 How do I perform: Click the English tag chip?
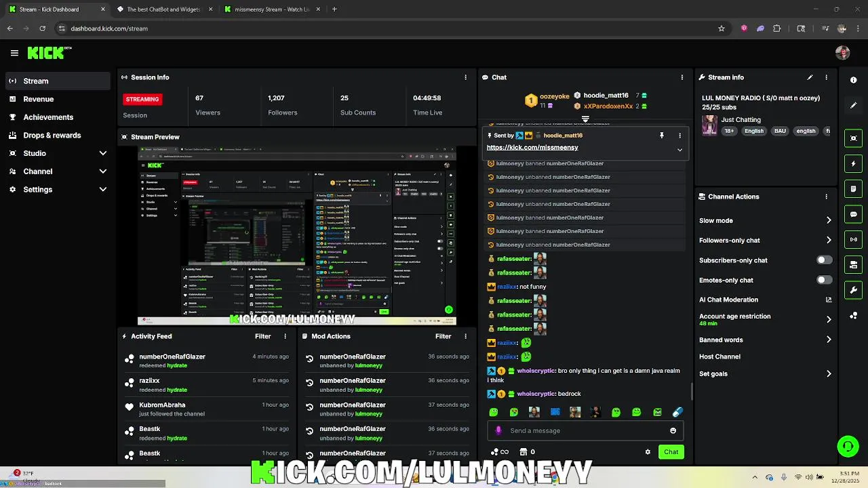point(754,131)
